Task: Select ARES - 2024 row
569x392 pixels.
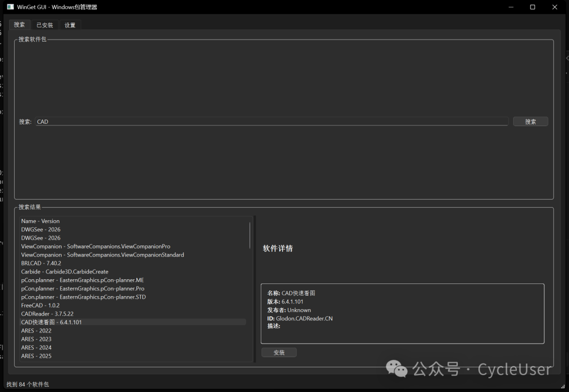Action: pos(133,347)
